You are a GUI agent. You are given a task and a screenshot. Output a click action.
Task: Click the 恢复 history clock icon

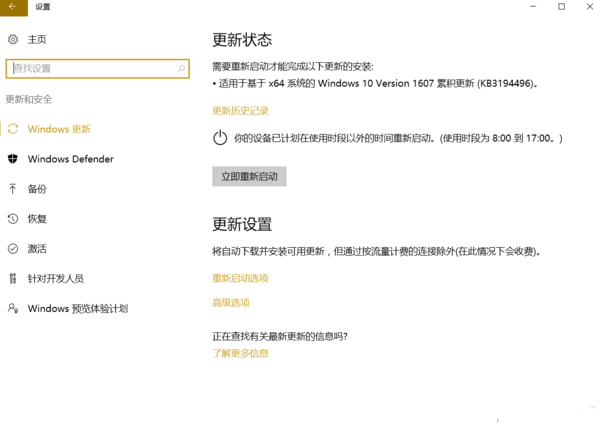13,219
